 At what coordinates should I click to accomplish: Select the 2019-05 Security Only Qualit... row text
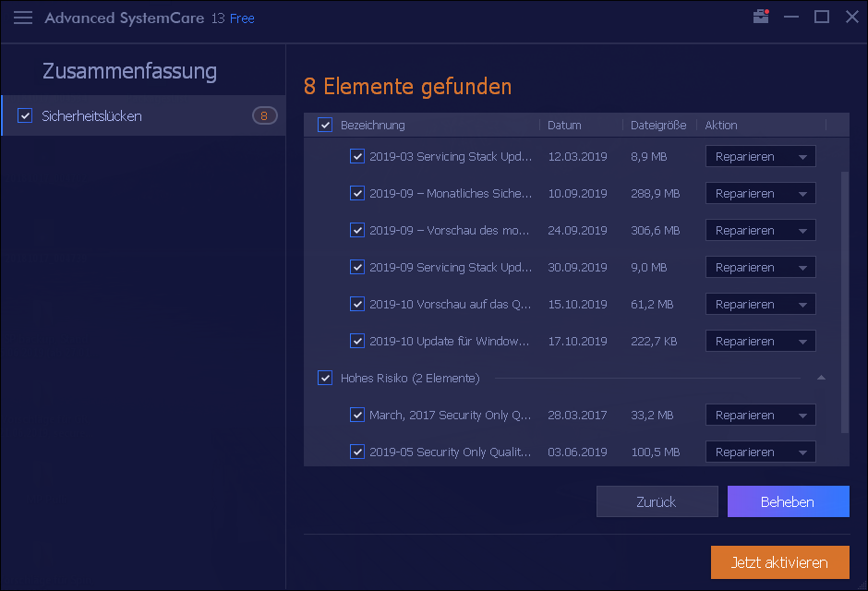450,452
